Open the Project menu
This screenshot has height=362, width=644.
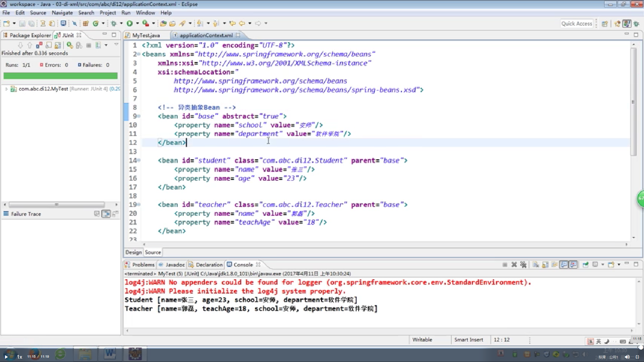pyautogui.click(x=108, y=13)
